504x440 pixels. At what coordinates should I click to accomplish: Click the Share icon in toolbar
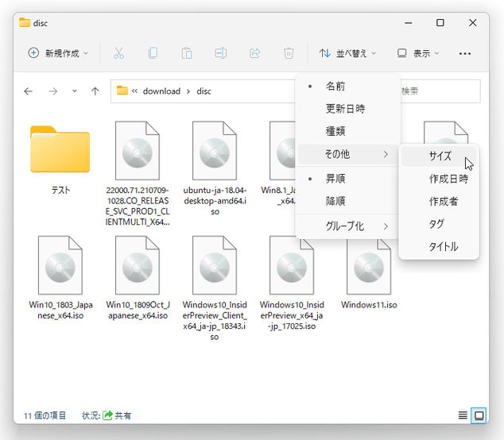(x=254, y=53)
